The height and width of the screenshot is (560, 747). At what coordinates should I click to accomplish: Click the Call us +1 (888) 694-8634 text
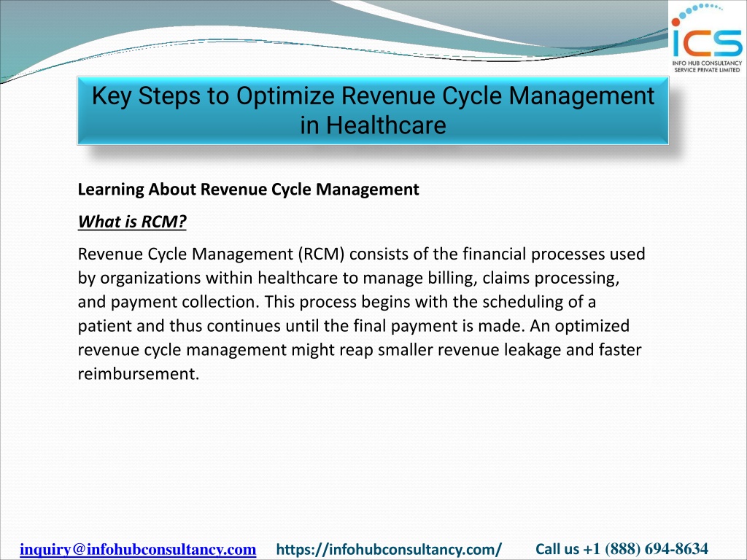coord(622,549)
